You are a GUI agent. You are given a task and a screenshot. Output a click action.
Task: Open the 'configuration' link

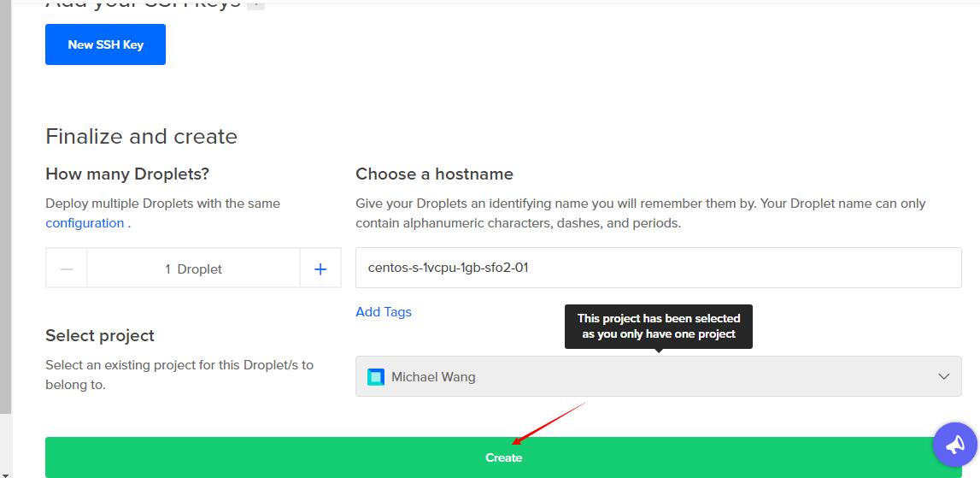[85, 223]
